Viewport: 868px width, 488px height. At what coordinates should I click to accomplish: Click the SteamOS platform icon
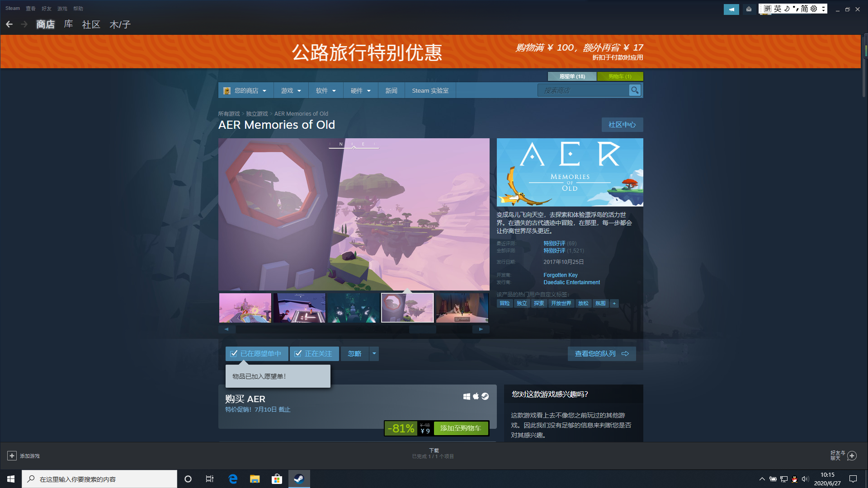pyautogui.click(x=485, y=396)
